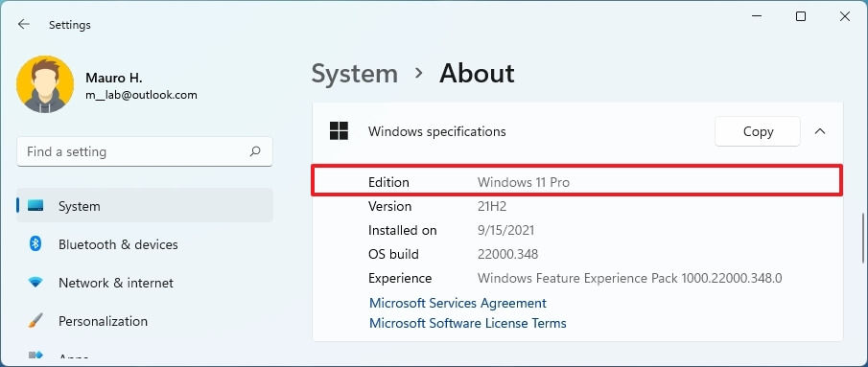
Task: Select System in the sidebar
Action: pyautogui.click(x=145, y=206)
